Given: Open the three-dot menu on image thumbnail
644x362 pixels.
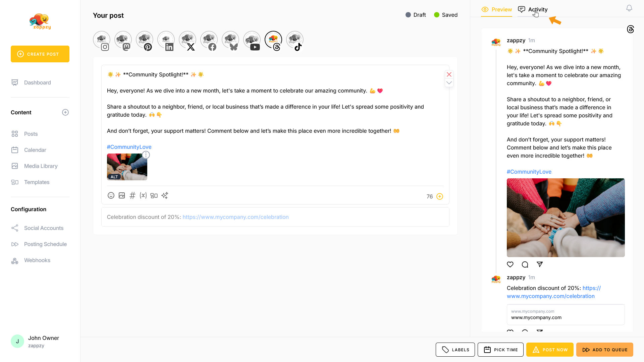Looking at the screenshot, I should click(x=146, y=155).
